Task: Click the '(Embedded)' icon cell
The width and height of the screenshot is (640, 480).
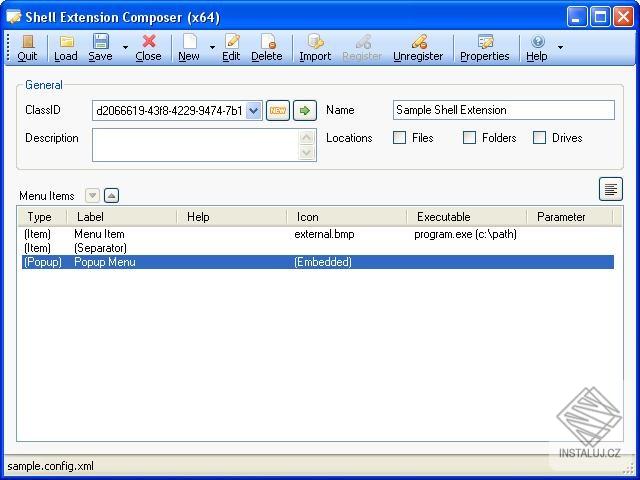Action: [323, 262]
